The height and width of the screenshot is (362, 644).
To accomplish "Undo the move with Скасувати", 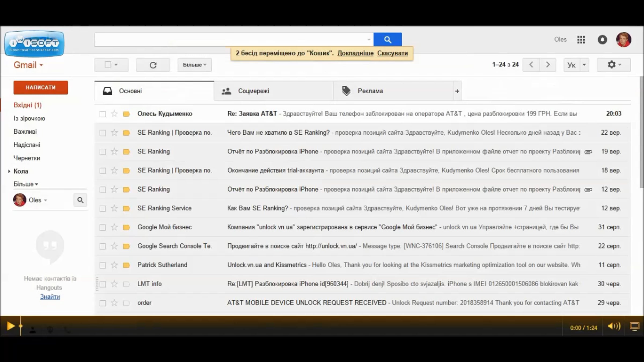I will click(393, 53).
